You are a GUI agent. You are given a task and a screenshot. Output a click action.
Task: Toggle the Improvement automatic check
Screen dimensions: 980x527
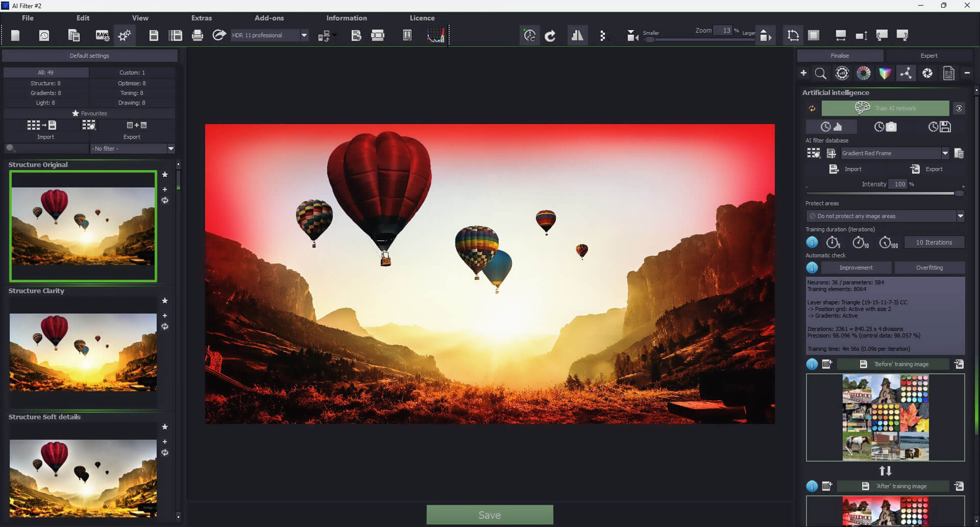pyautogui.click(x=855, y=268)
